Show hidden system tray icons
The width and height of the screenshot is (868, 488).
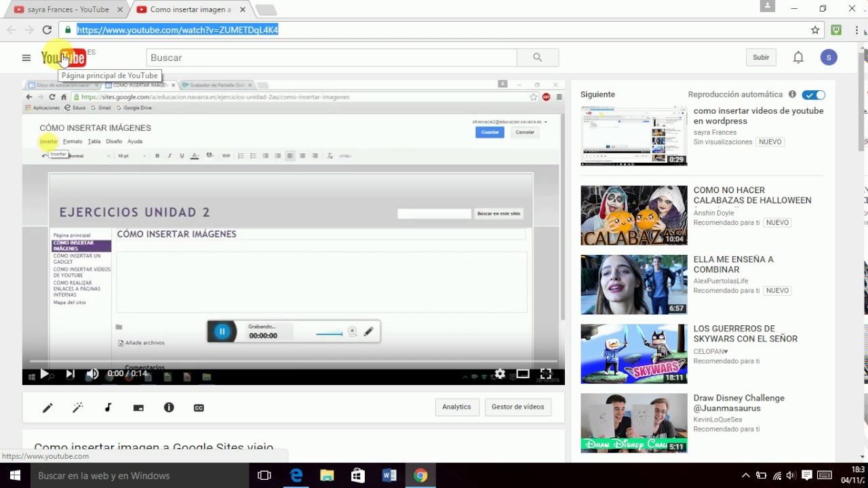745,476
